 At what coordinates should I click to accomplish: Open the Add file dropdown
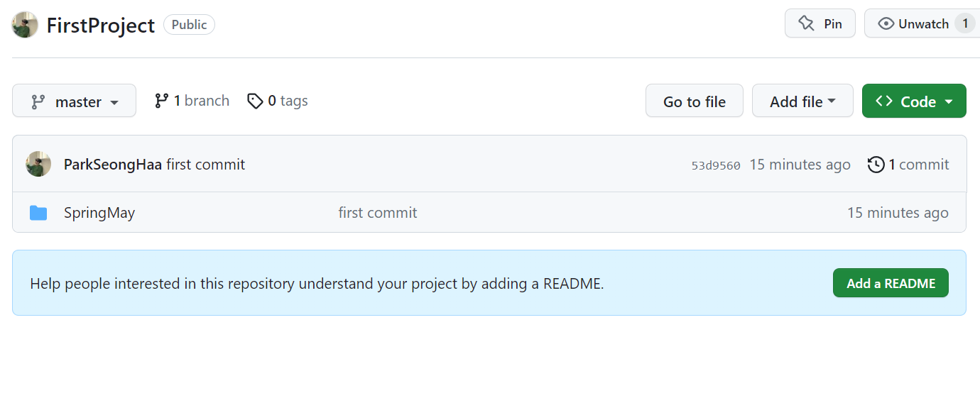click(x=802, y=101)
